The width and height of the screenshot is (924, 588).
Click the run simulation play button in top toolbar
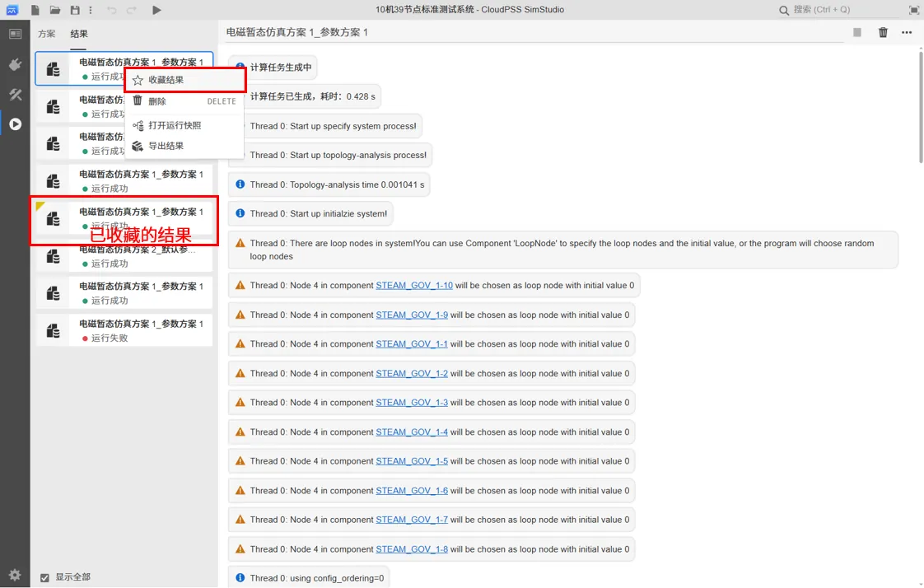(x=156, y=10)
